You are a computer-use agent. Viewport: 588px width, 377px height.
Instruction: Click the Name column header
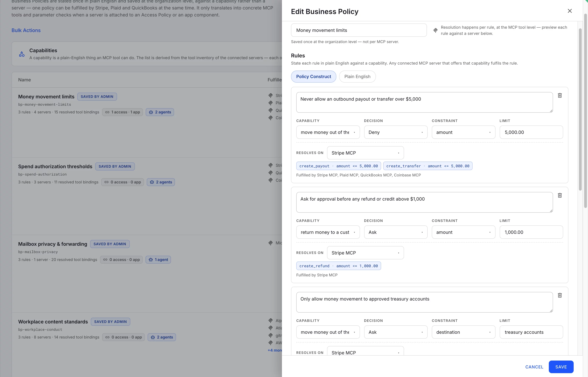coord(24,80)
